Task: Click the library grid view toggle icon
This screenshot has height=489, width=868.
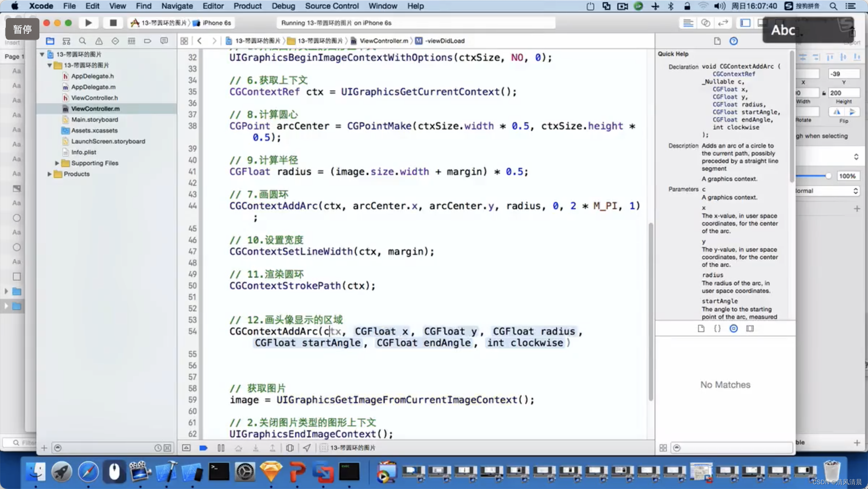Action: 663,448
